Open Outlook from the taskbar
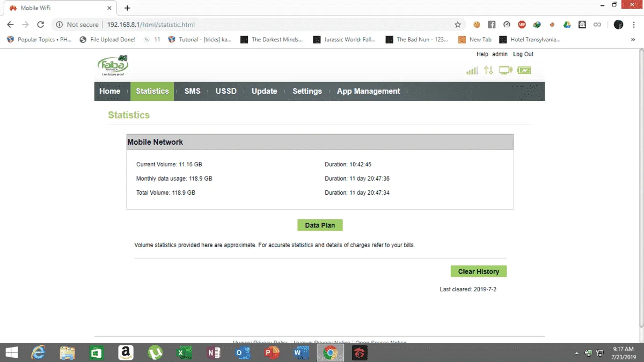The image size is (644, 362). point(243,352)
